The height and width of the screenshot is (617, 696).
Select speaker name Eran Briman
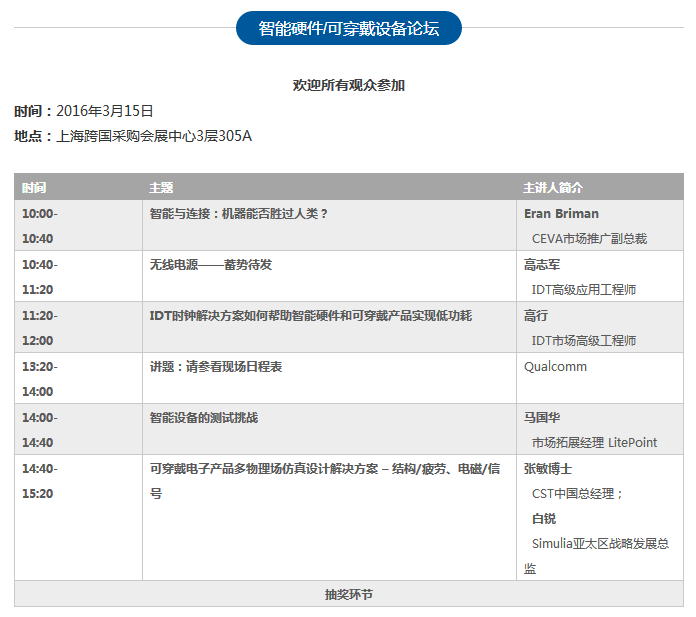[x=561, y=214]
